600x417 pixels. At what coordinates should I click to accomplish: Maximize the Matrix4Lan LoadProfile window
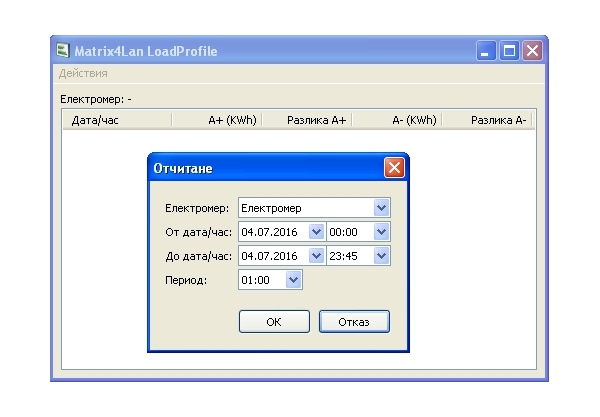[x=509, y=50]
